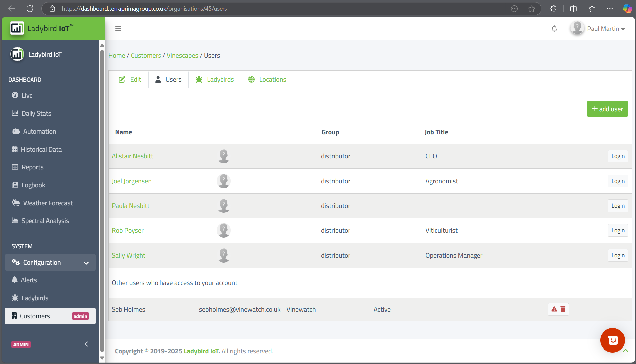Open the red chat support widget
636x364 pixels.
coord(612,340)
